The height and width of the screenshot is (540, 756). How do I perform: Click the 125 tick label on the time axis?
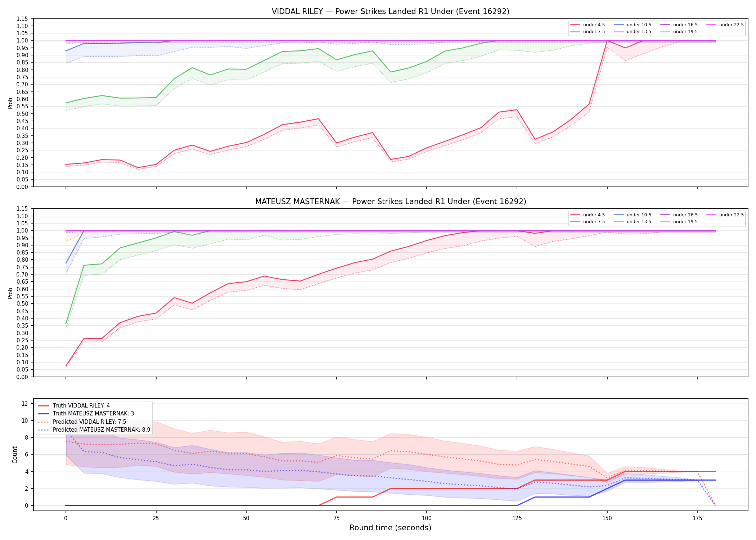517,518
